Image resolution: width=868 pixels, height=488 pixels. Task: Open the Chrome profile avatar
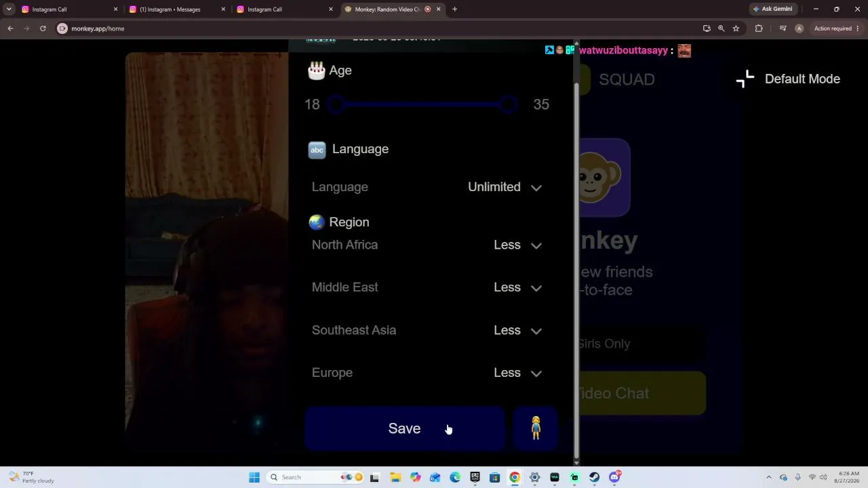[799, 28]
